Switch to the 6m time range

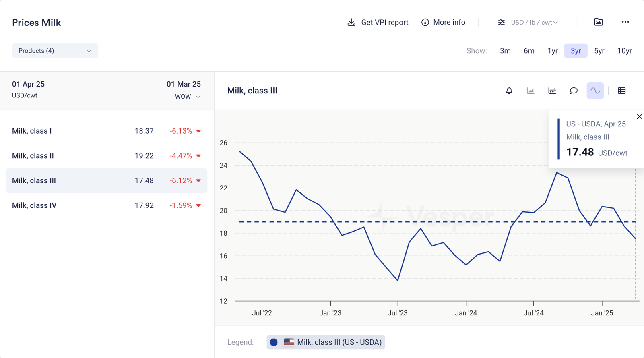coord(529,51)
